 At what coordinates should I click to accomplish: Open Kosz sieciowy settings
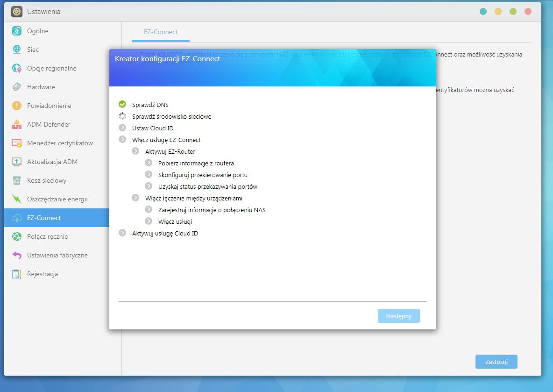(57, 180)
